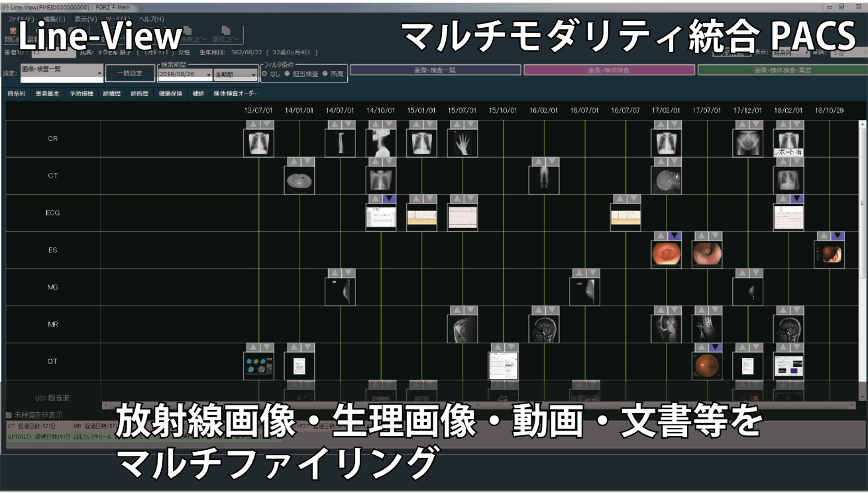The height and width of the screenshot is (493, 868).
Task: Click the 画像・検体検査 button
Action: 610,69
